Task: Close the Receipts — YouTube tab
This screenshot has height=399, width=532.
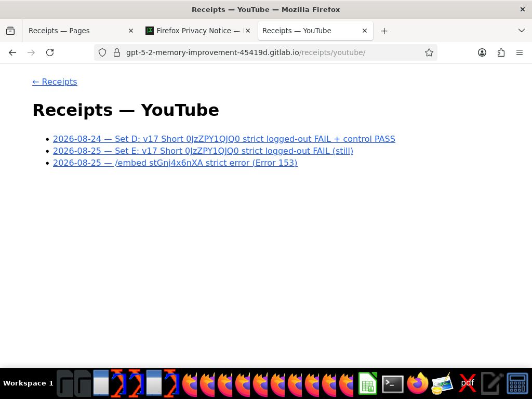Action: [x=365, y=31]
